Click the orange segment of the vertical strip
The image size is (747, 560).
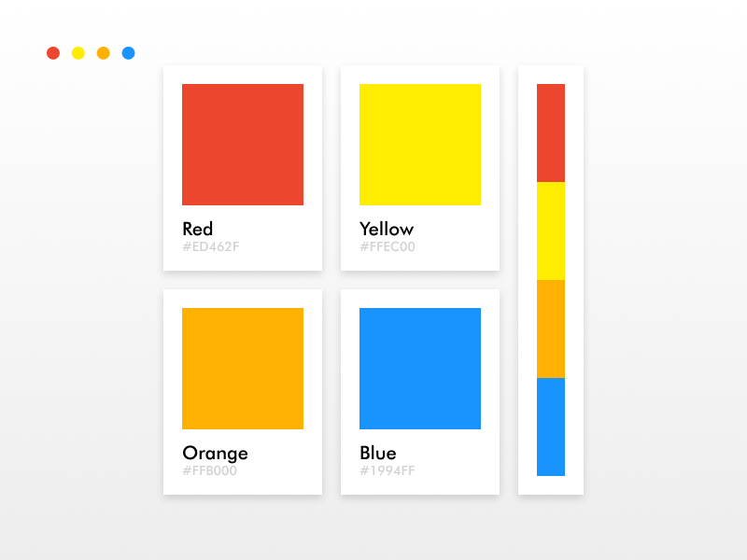551,329
